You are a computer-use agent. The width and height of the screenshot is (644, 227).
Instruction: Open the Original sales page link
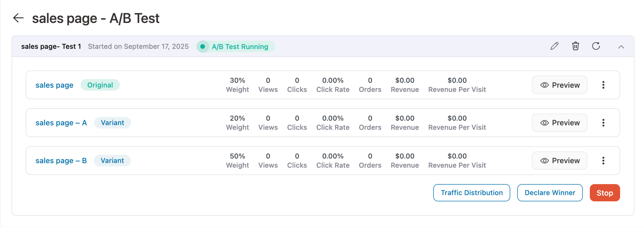click(x=54, y=85)
